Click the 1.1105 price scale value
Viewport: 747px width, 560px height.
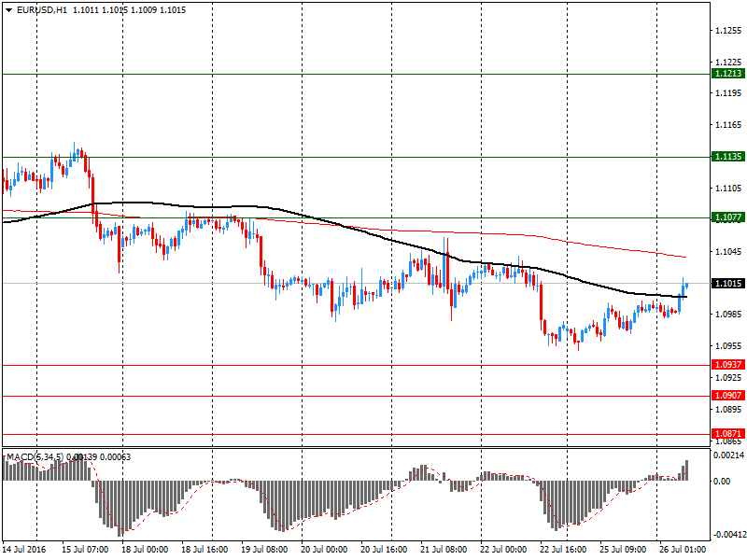point(728,189)
